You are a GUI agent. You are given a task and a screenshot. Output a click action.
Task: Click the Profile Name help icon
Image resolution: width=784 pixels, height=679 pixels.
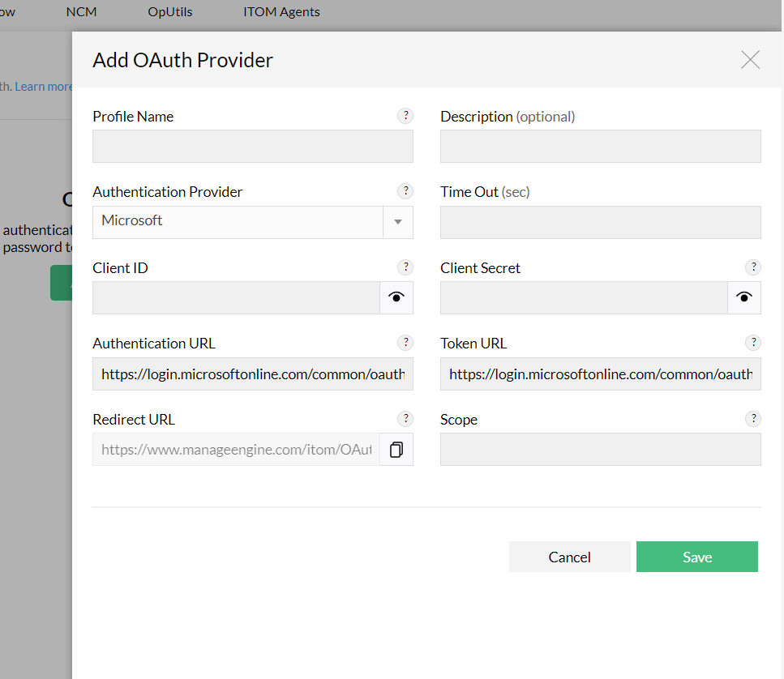[405, 116]
